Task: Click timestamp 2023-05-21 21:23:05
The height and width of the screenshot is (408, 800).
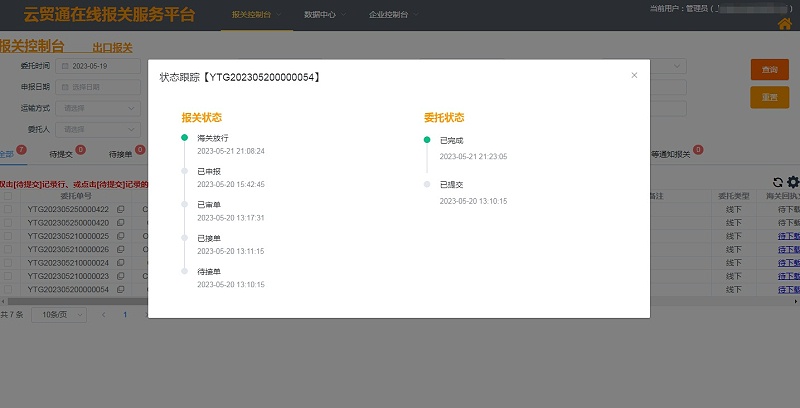Action: click(x=473, y=157)
